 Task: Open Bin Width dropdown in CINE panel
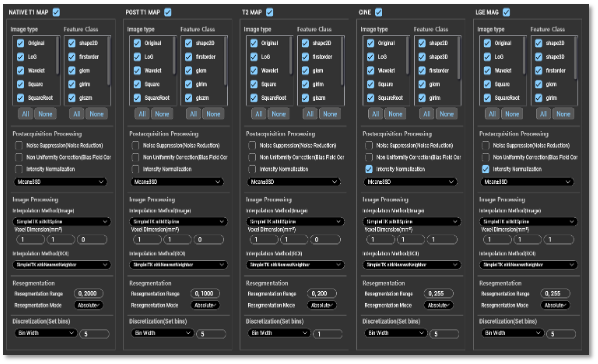click(396, 333)
